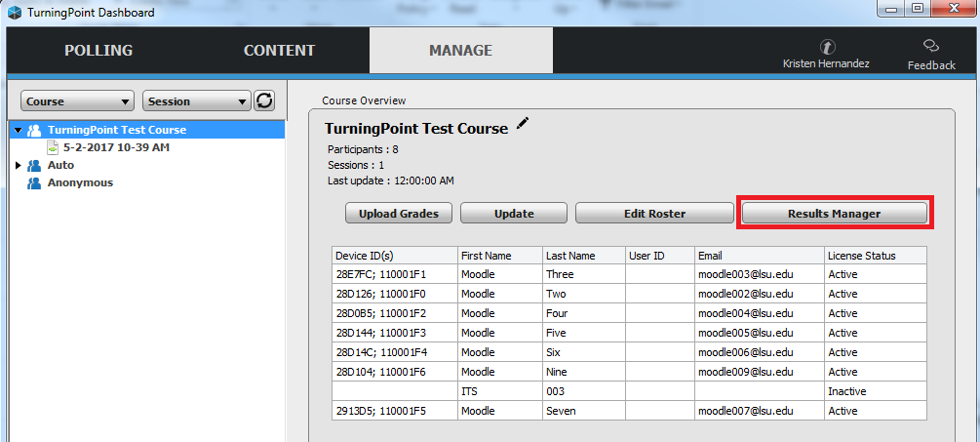980x442 pixels.
Task: Click device ID cell 28D0B5; 110001F2
Action: [x=395, y=312]
